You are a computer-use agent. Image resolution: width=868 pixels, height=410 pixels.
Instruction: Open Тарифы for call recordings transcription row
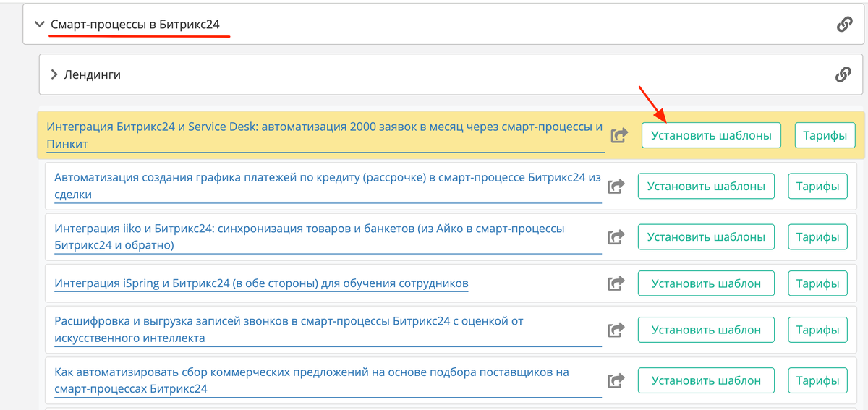(817, 330)
